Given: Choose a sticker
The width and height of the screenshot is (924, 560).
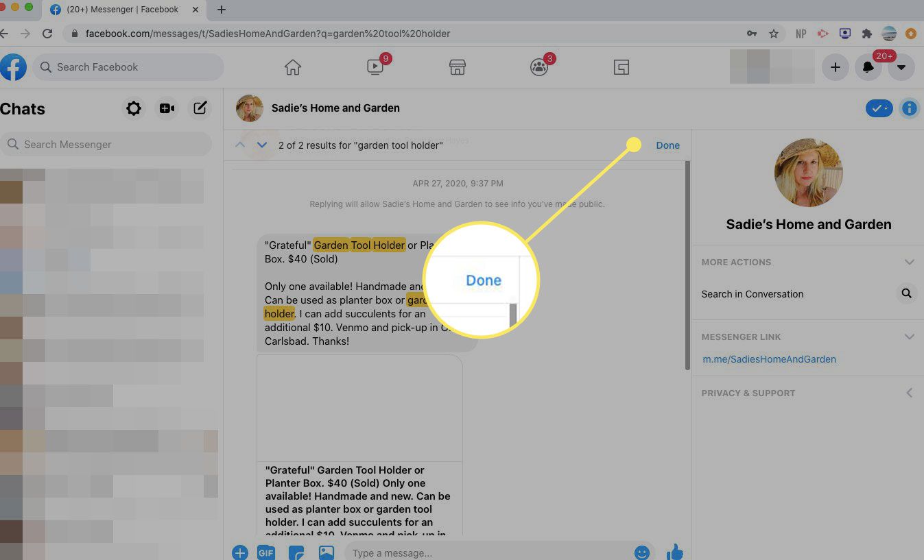Looking at the screenshot, I should tap(296, 552).
